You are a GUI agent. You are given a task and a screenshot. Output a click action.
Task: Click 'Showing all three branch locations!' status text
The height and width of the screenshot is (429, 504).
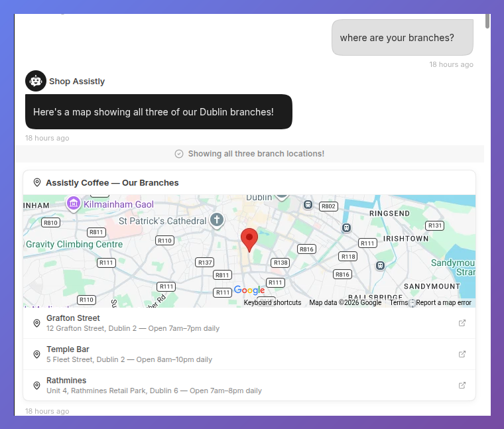coord(256,154)
